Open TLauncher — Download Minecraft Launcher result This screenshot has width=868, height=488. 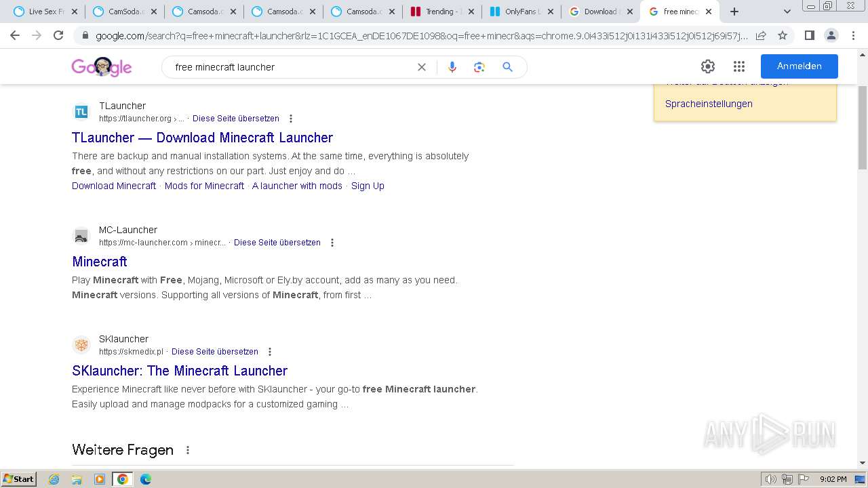(202, 138)
